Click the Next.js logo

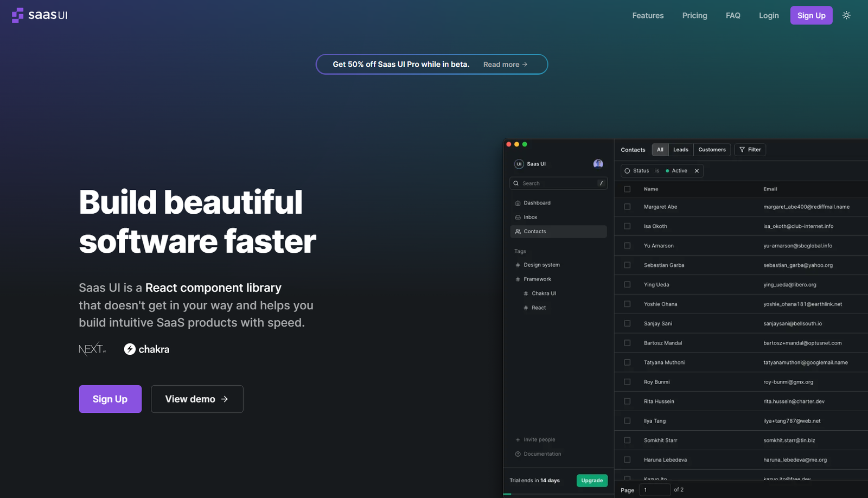(x=92, y=349)
